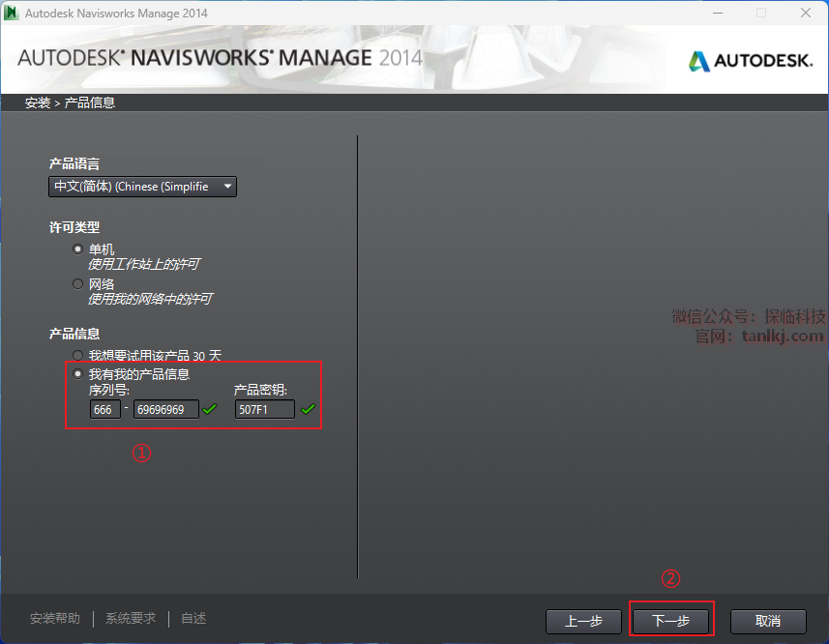Click the 产品密钥 field containing 507F1
829x644 pixels.
point(265,409)
